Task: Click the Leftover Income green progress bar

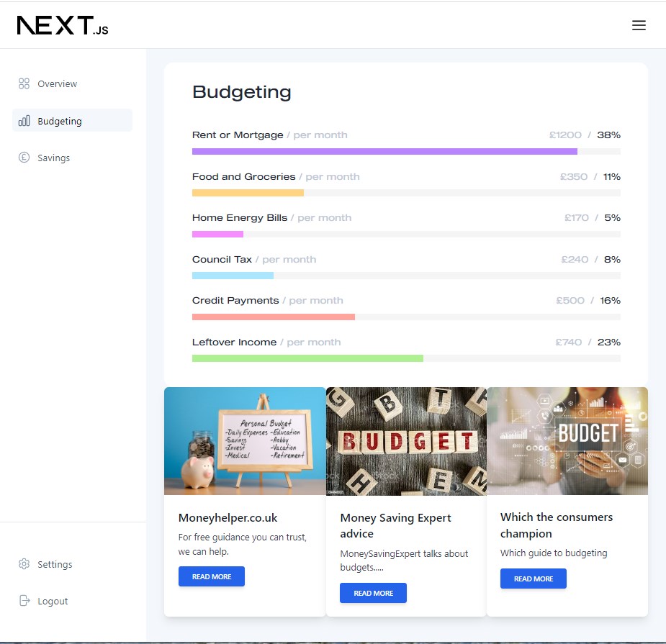Action: 307,358
